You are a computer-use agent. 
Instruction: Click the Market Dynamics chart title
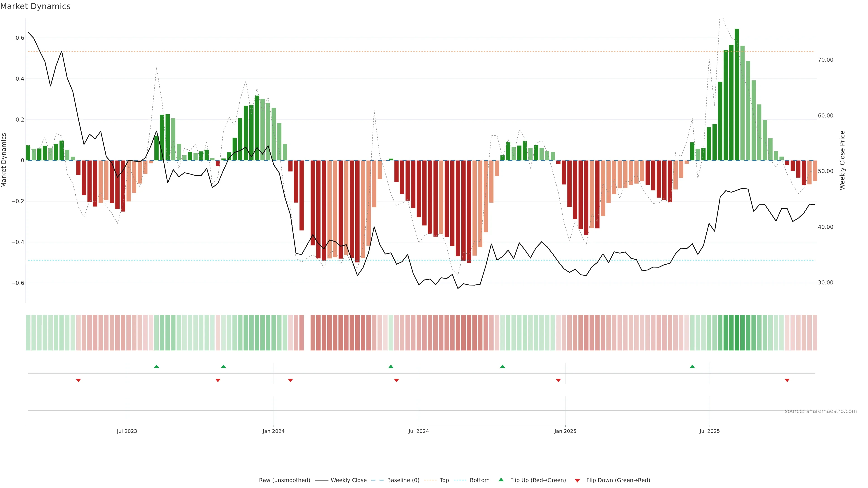click(35, 6)
